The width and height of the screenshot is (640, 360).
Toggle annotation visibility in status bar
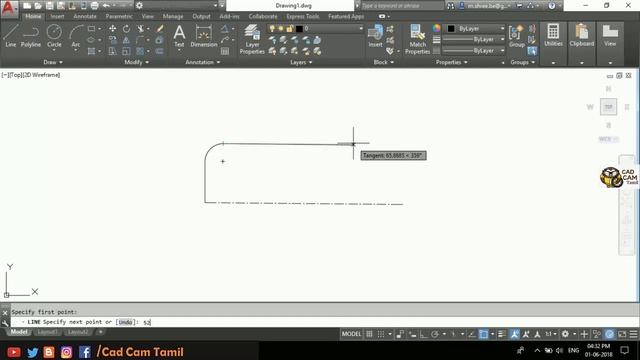pyautogui.click(x=515, y=334)
